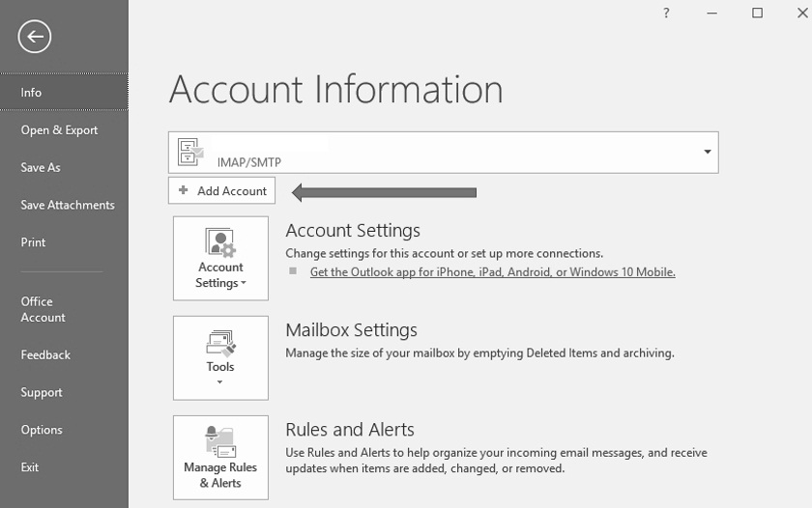Click the Rules and Alerts bell icon
812x508 pixels.
(x=221, y=442)
